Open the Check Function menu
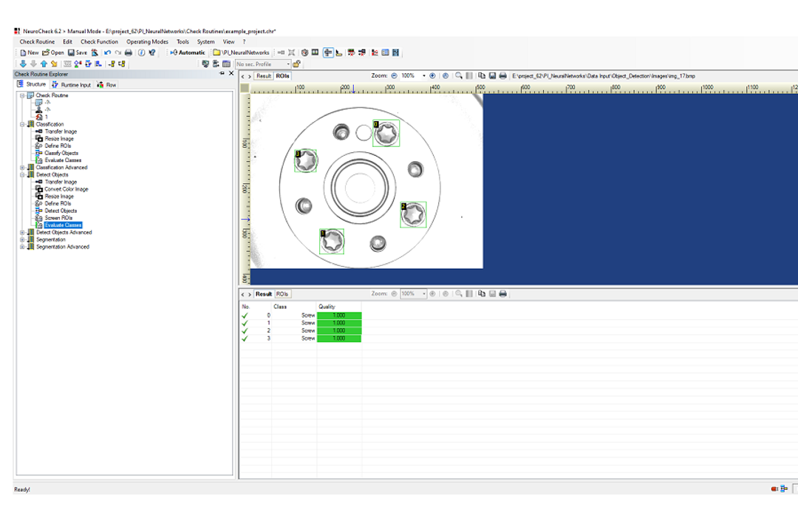Viewport: 798px width, 532px height. click(x=99, y=41)
